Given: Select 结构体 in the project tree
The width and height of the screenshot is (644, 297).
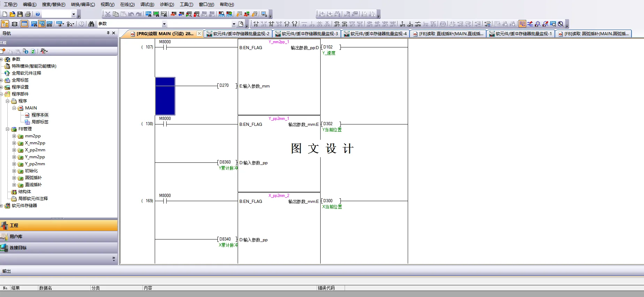Looking at the screenshot, I should (25, 192).
